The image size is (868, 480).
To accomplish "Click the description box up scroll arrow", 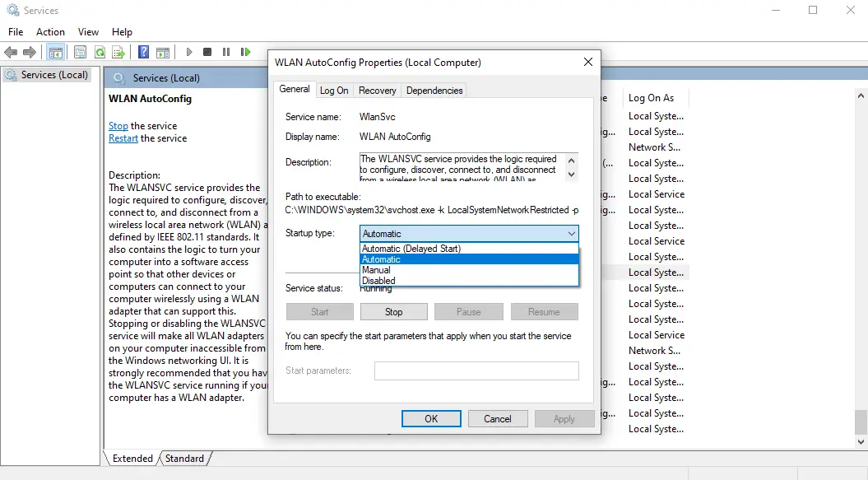I will click(571, 161).
